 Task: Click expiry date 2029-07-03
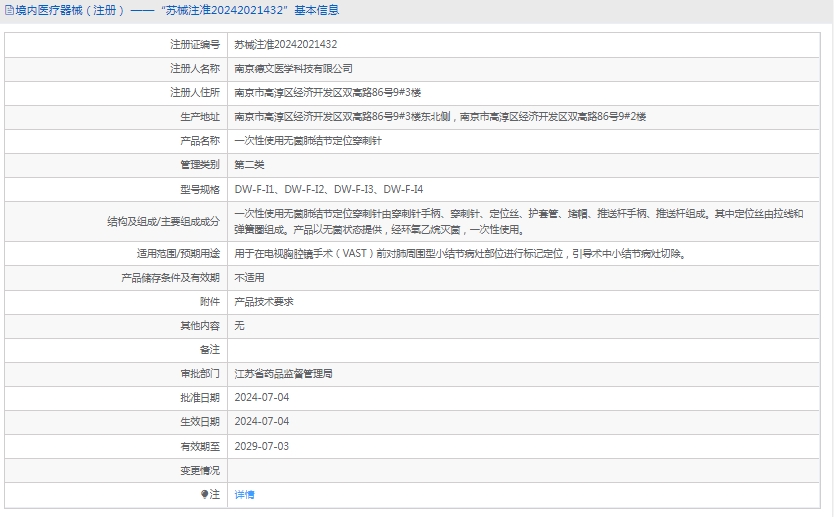(x=261, y=446)
